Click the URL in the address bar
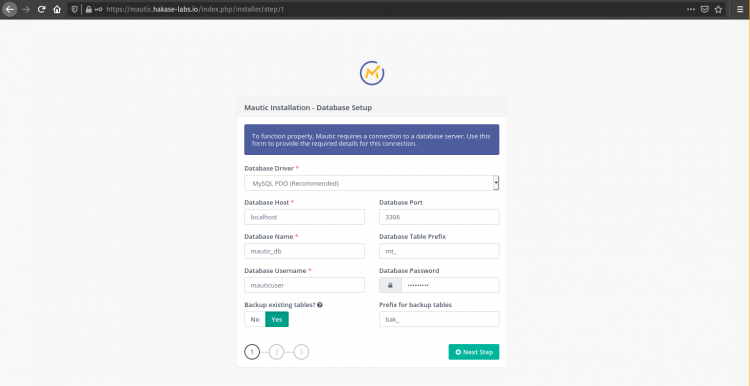The height and width of the screenshot is (386, 750). pyautogui.click(x=195, y=9)
